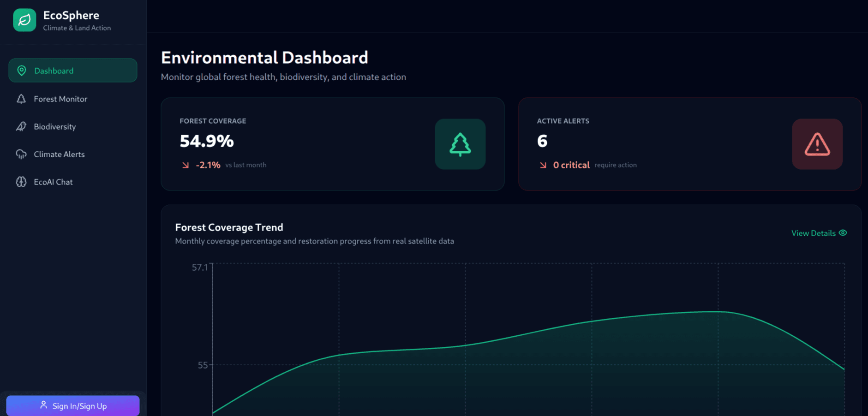Click the brain icon beside EcoAI Chat
This screenshot has height=416, width=868.
coord(21,182)
